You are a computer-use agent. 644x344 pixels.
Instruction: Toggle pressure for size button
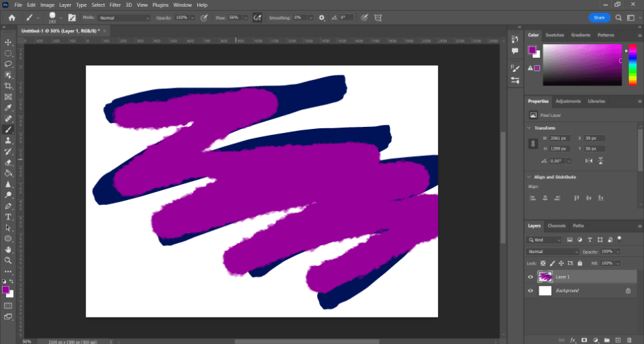pos(364,18)
